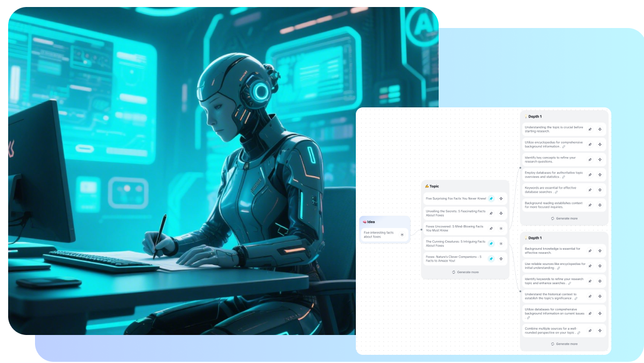
Task: Click the 'Five interesting facts about foxes' card
Action: (379, 233)
